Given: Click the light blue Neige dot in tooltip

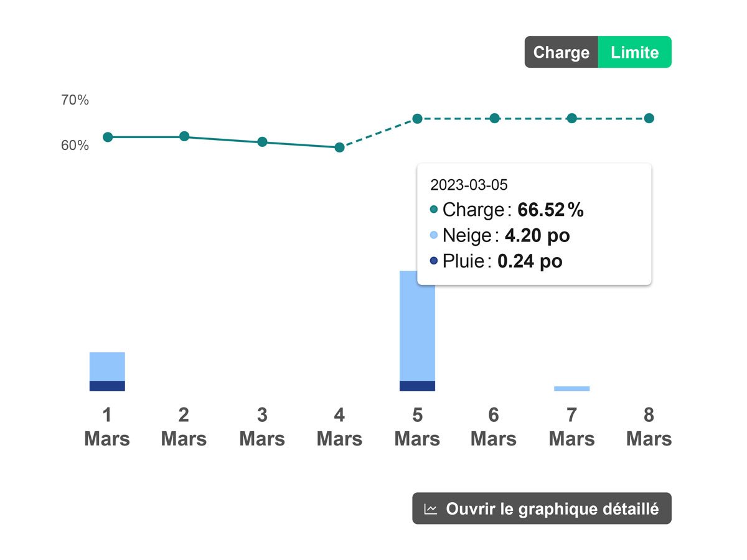Looking at the screenshot, I should (x=434, y=235).
